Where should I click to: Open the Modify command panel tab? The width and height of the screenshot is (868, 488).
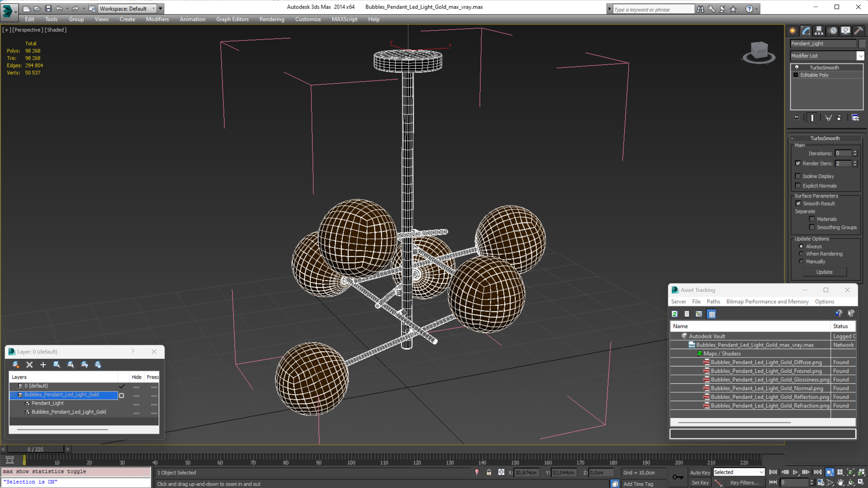coord(806,31)
